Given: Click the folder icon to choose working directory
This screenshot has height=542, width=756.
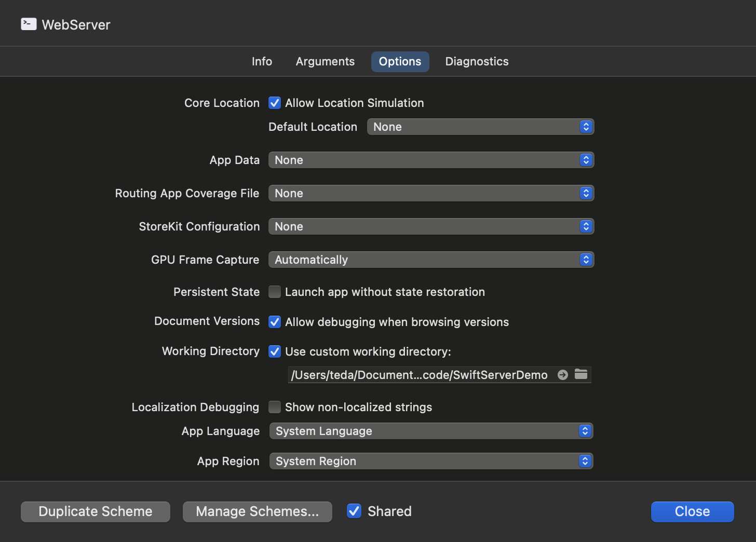Looking at the screenshot, I should click(x=581, y=374).
